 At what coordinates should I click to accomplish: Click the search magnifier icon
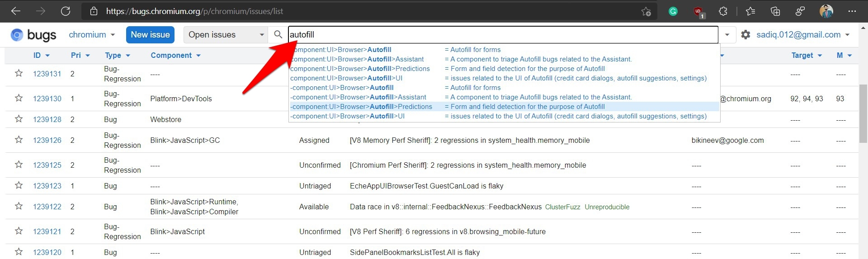click(278, 34)
